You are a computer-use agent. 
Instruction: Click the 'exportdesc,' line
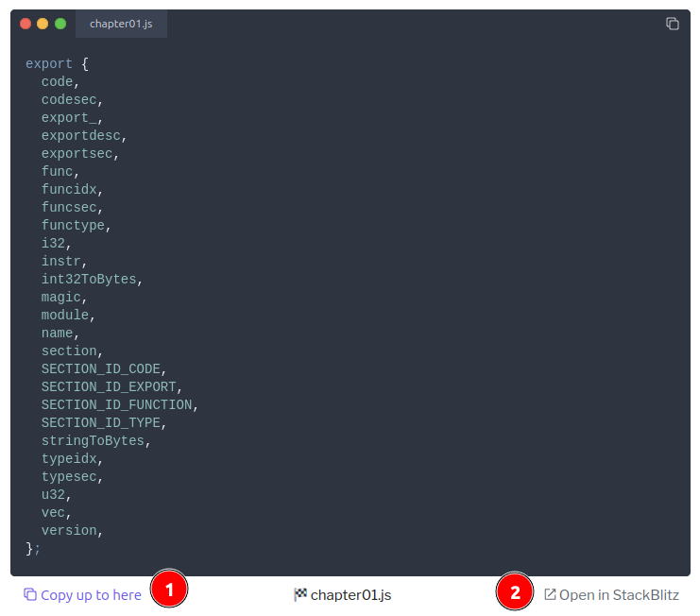(84, 135)
